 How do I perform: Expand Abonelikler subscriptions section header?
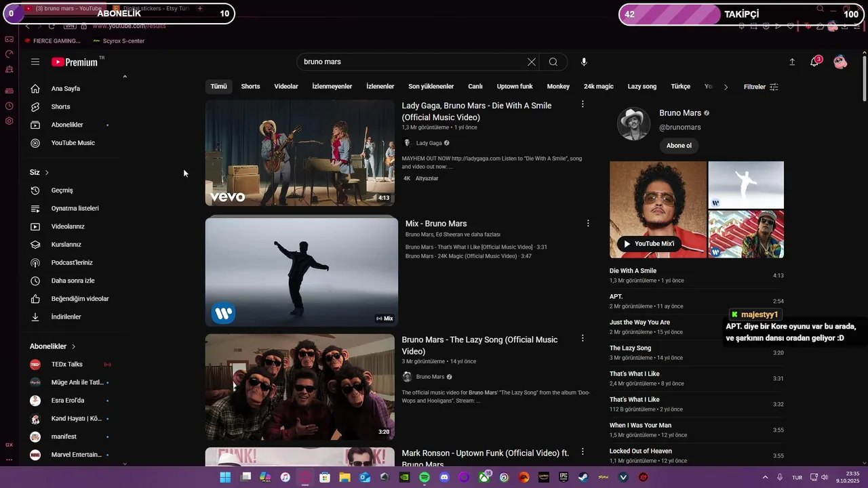(53, 346)
